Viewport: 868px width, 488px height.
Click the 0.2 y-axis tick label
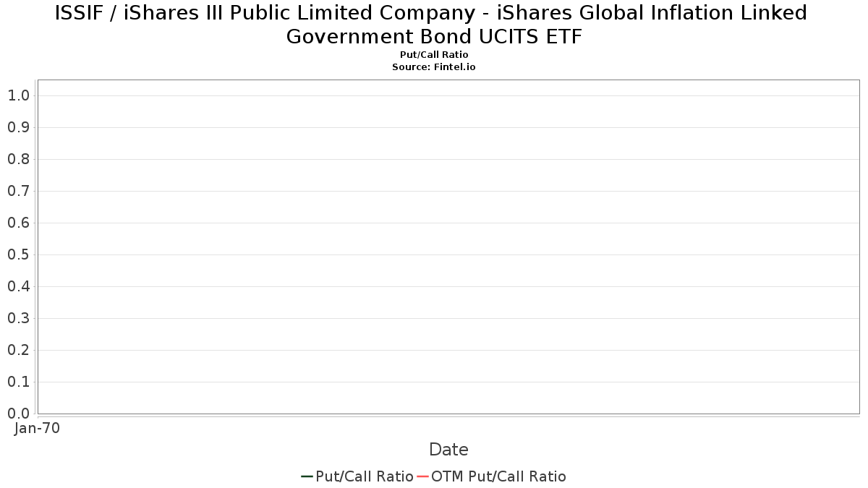18,350
